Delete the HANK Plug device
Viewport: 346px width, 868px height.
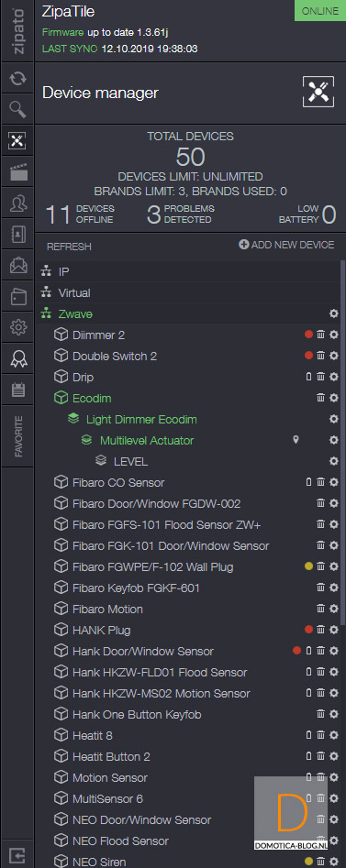click(x=320, y=630)
